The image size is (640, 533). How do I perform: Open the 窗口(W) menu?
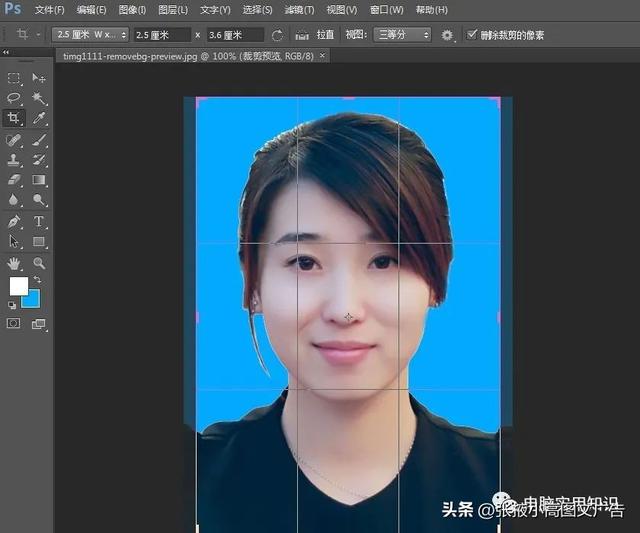point(386,10)
